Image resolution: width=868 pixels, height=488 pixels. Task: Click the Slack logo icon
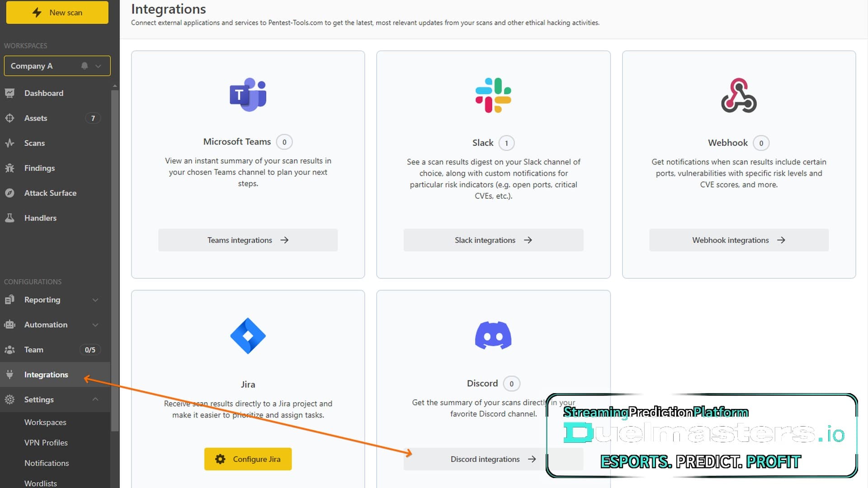[x=493, y=95]
